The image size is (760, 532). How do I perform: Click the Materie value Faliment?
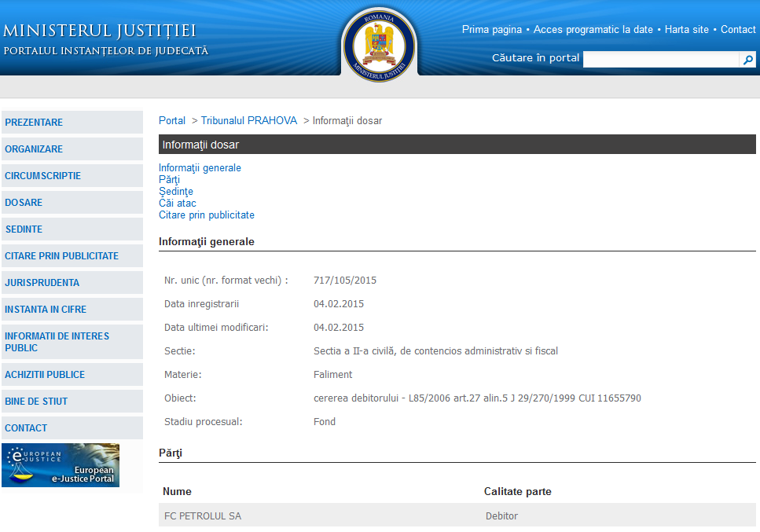[332, 375]
